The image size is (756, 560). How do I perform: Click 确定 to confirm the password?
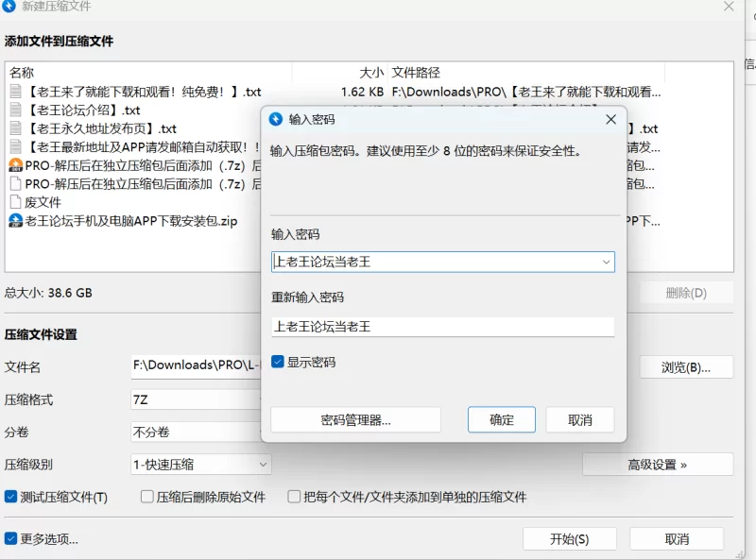pyautogui.click(x=502, y=419)
